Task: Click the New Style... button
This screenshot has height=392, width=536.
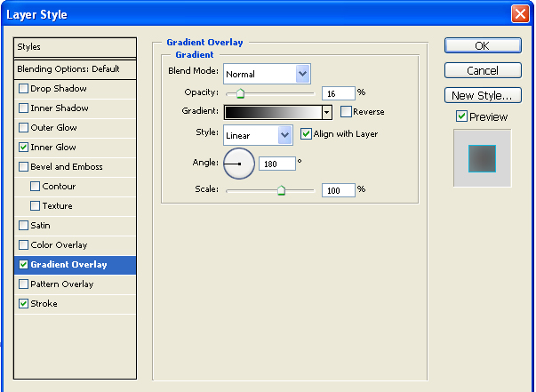Action: 482,96
